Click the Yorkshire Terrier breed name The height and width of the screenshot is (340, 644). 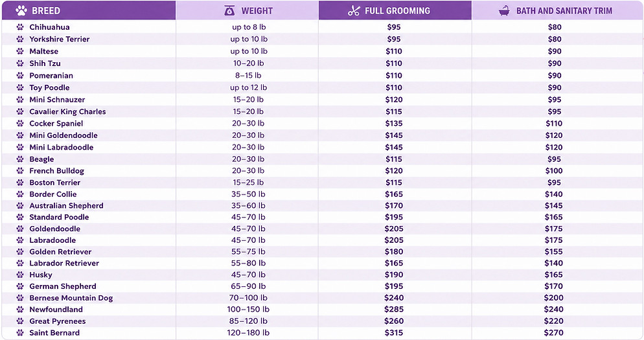pyautogui.click(x=60, y=40)
